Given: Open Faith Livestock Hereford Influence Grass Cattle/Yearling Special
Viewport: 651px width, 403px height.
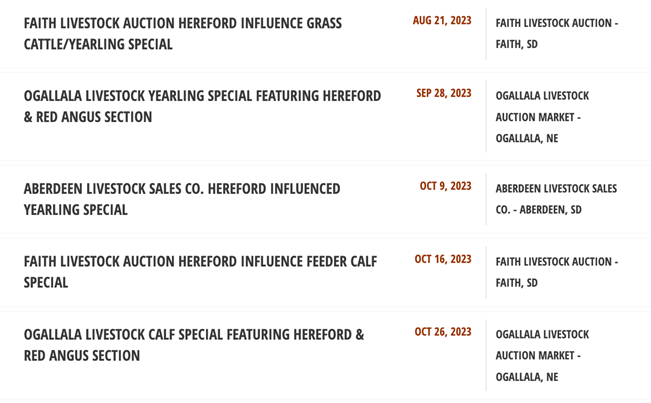Looking at the screenshot, I should click(182, 33).
